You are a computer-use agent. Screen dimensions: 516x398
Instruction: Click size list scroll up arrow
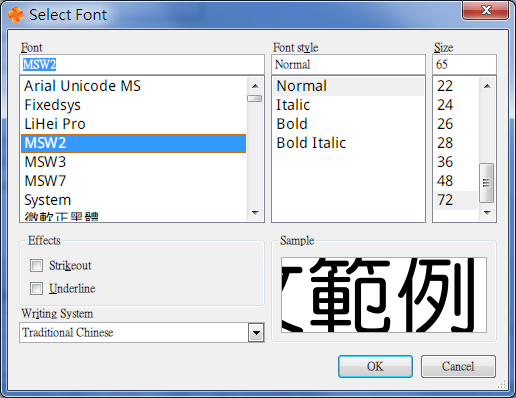tap(487, 86)
